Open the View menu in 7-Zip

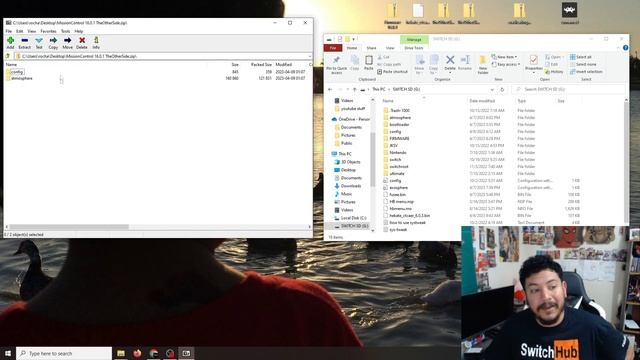coord(31,31)
